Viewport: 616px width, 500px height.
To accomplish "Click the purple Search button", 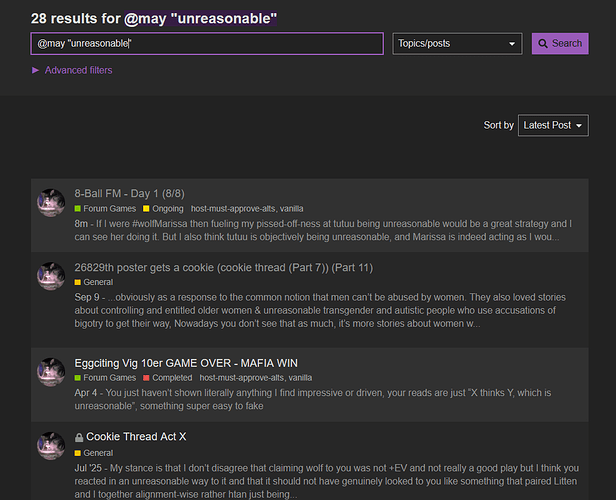I will tap(560, 44).
